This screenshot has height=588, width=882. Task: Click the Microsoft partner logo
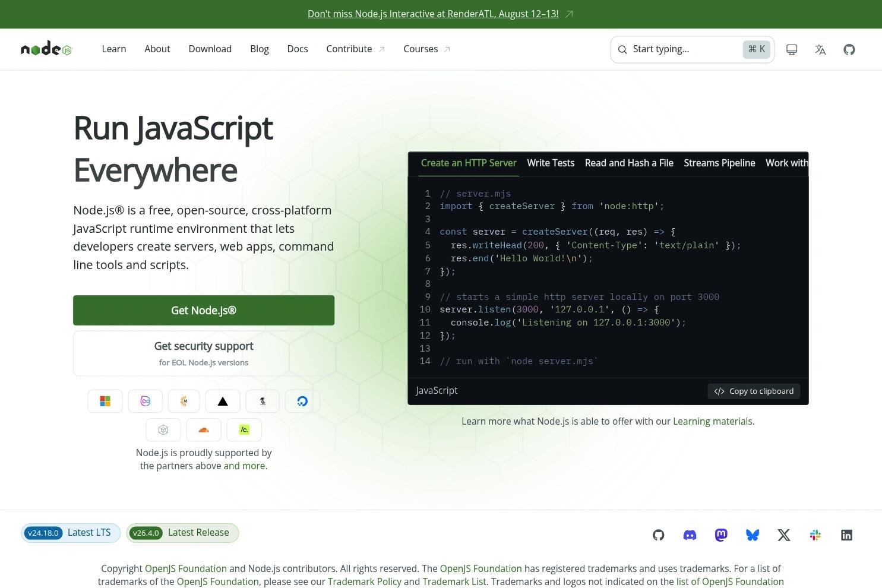pos(105,402)
